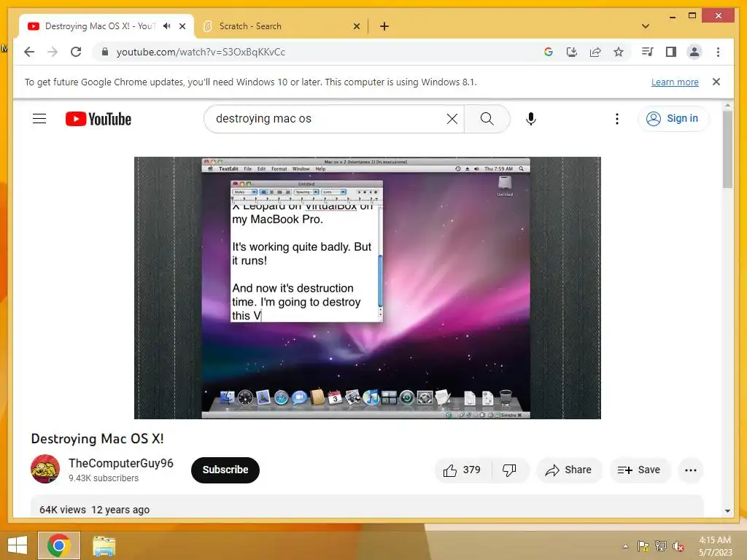The height and width of the screenshot is (560, 747).
Task: Open the Action Center flag icon
Action: coord(643,546)
